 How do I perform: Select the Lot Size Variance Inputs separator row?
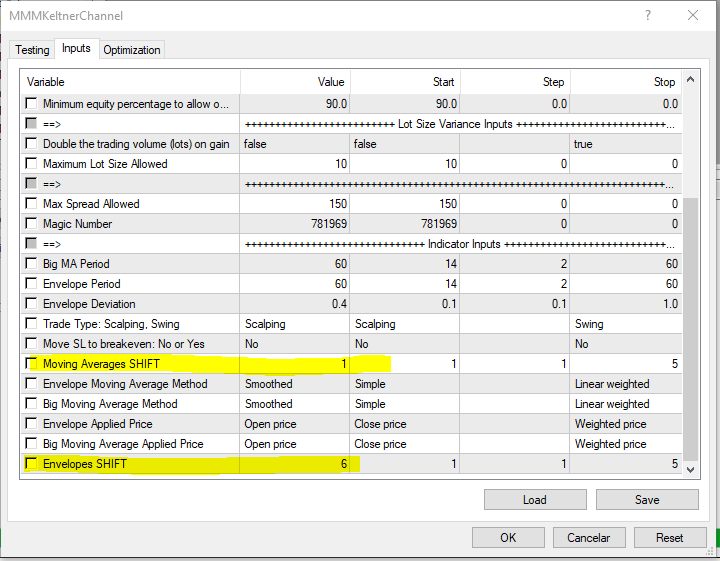352,124
